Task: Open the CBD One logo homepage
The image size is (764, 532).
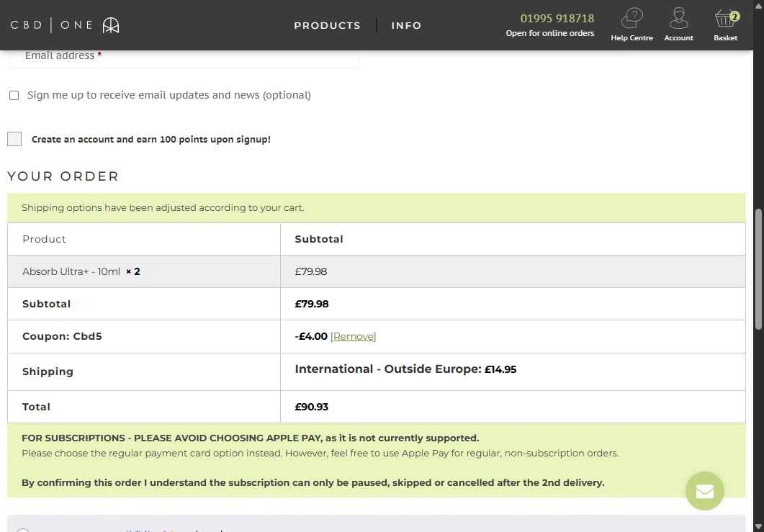Action: [65, 25]
